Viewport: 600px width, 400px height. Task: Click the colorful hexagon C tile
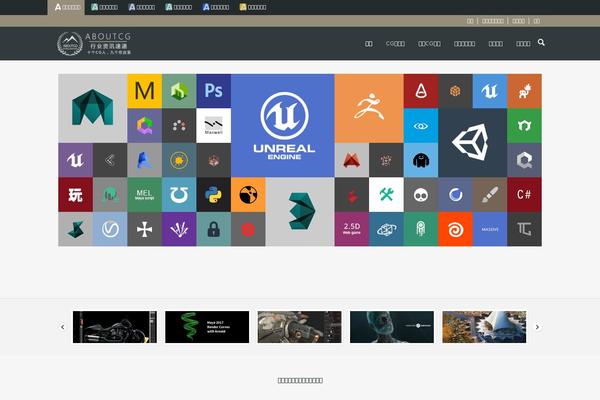145,126
